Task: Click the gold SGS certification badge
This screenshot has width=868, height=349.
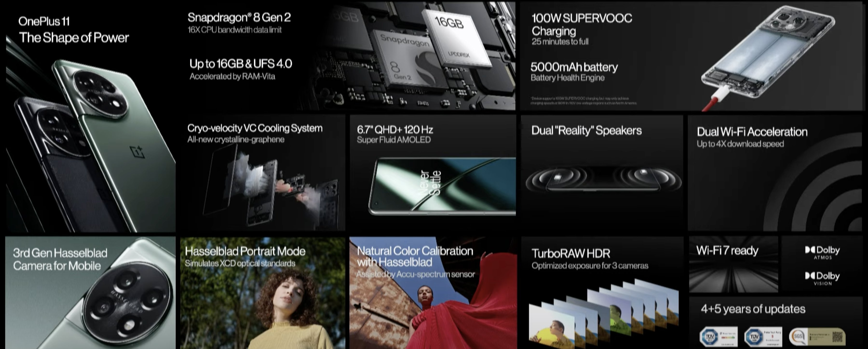Action: click(x=817, y=336)
